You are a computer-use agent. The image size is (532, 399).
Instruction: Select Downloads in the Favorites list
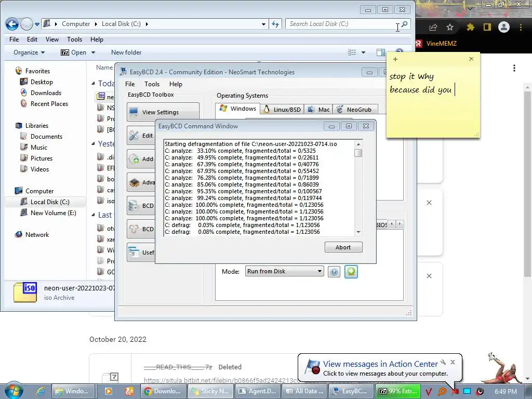coord(46,93)
